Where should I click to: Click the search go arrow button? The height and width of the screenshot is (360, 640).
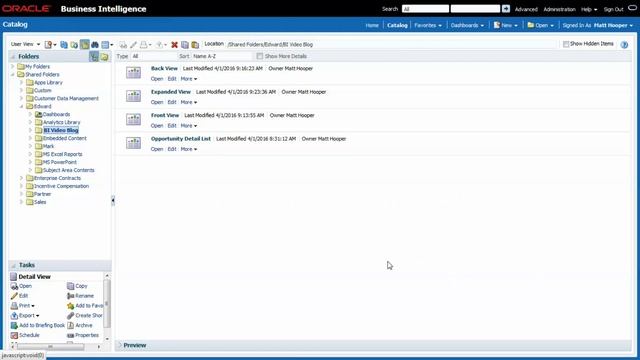tap(506, 9)
